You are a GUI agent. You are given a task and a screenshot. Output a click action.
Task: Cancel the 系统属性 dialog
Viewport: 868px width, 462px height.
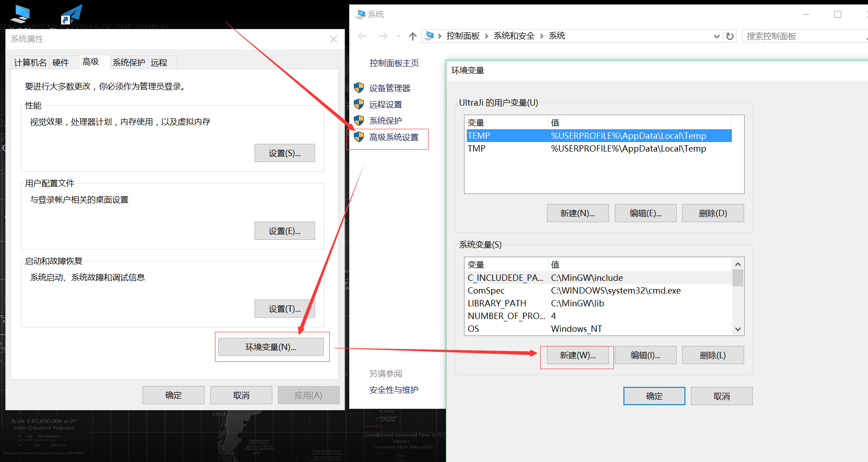[241, 395]
